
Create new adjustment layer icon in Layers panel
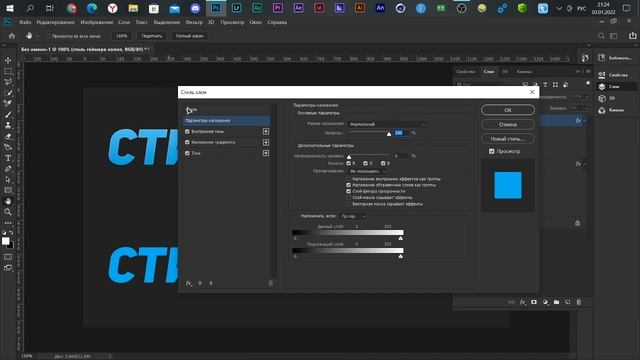[545, 302]
